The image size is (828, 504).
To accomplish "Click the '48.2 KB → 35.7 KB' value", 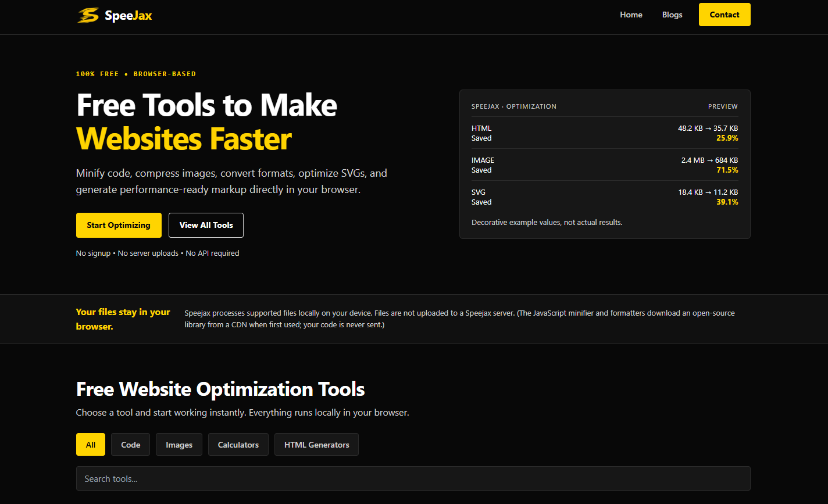I will tap(708, 128).
